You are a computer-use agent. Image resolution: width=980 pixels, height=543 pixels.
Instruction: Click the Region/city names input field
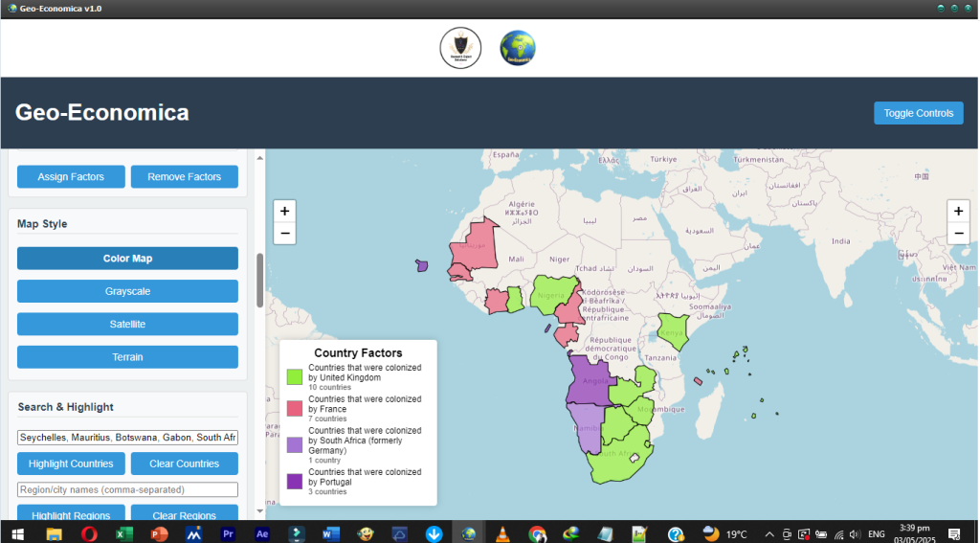(x=127, y=489)
